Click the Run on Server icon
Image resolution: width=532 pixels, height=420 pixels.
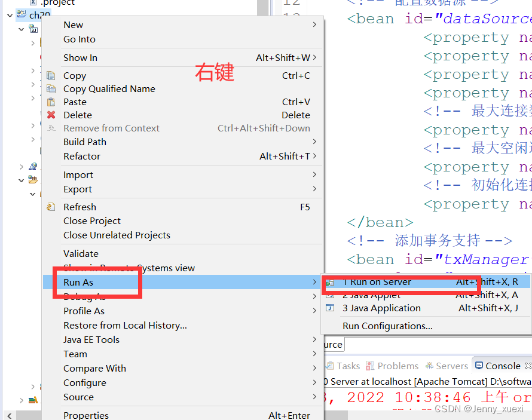pyautogui.click(x=330, y=282)
